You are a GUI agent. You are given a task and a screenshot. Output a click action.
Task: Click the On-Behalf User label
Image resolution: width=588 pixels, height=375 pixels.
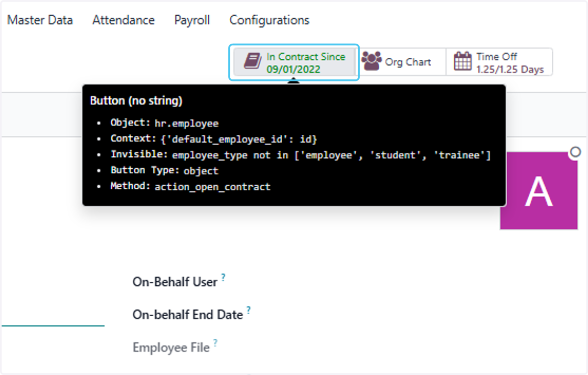[x=175, y=282]
